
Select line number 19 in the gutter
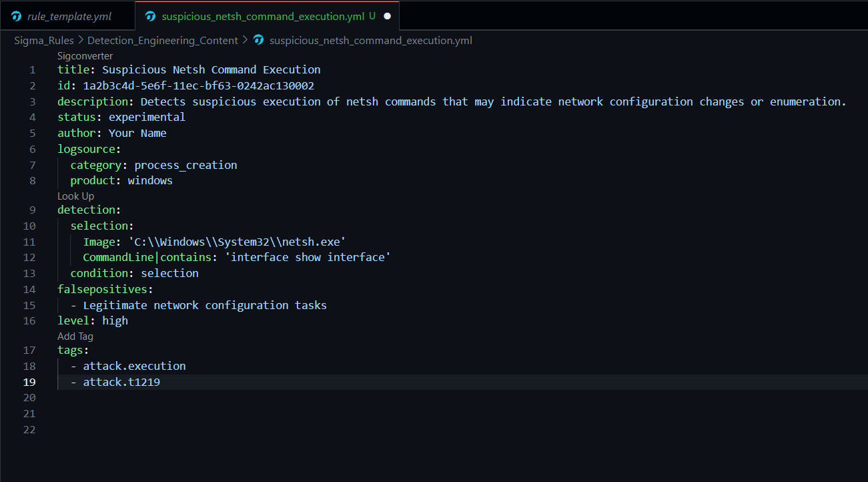pyautogui.click(x=29, y=383)
